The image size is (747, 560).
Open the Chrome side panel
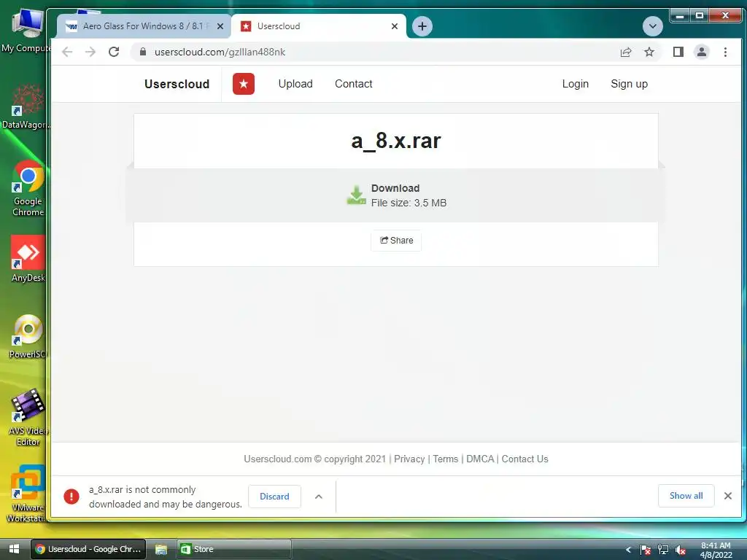(678, 52)
